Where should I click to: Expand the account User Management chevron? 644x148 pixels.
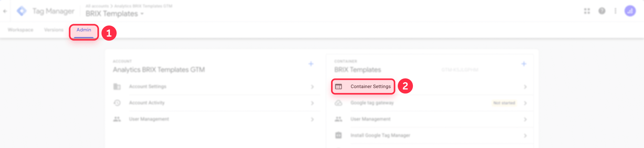312,119
